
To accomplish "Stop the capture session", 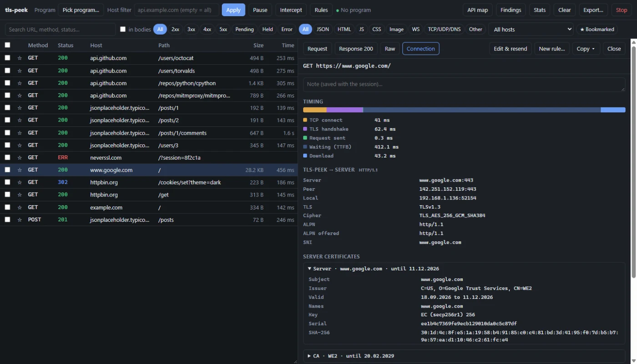I will click(622, 10).
